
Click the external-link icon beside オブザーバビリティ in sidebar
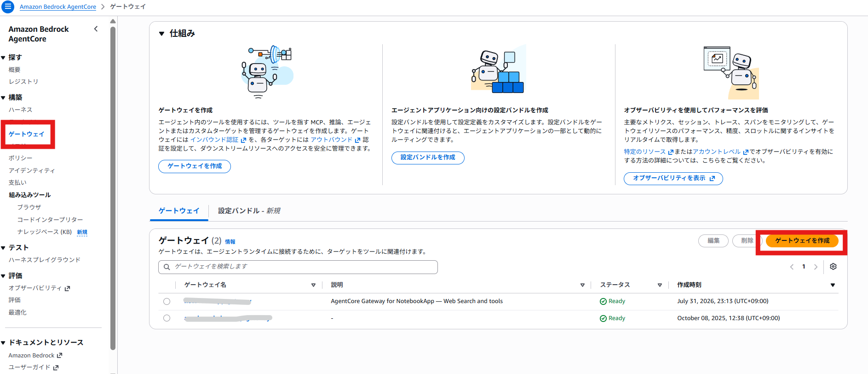[68, 288]
